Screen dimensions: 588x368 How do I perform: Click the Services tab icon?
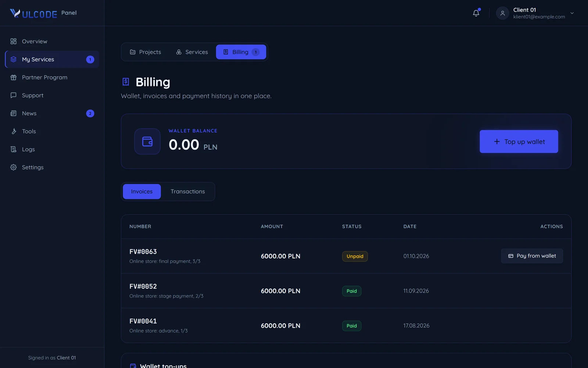179,52
